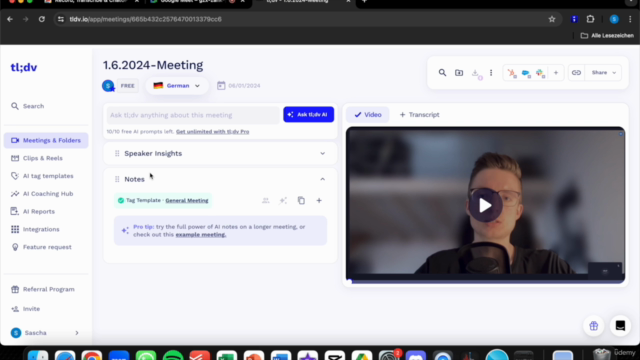Open the Referral Program page

coord(43,289)
